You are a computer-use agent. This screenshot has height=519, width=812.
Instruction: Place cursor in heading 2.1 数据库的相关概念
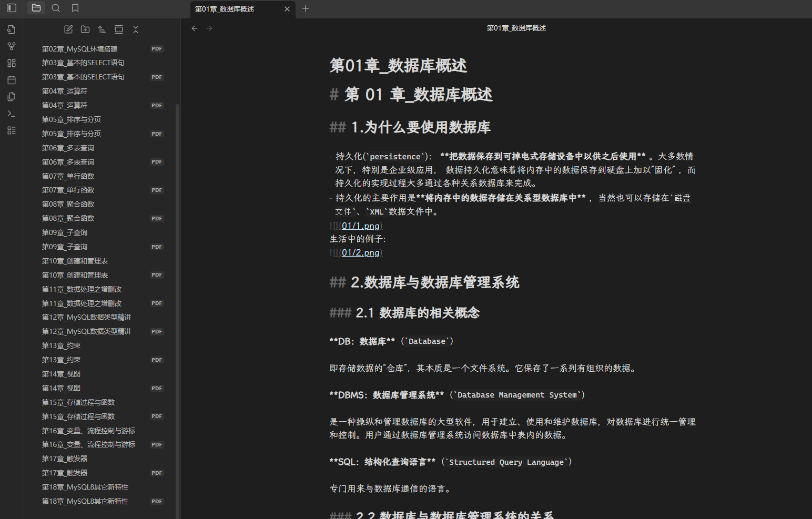click(x=418, y=313)
